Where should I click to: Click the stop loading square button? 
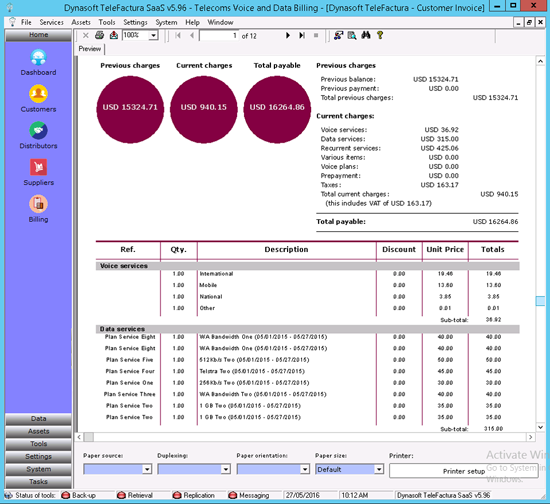pos(316,35)
